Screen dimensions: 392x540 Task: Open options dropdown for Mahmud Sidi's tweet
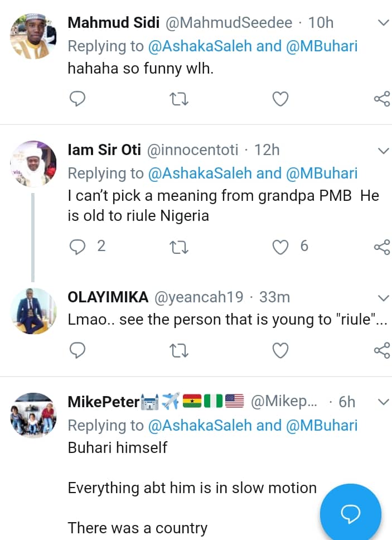click(x=384, y=23)
